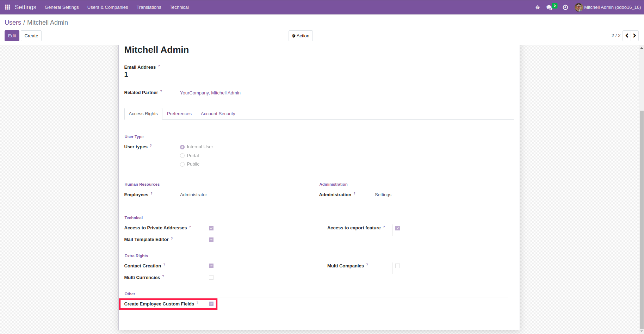Expand the Technical menu in navbar
644x334 pixels.
pos(179,7)
